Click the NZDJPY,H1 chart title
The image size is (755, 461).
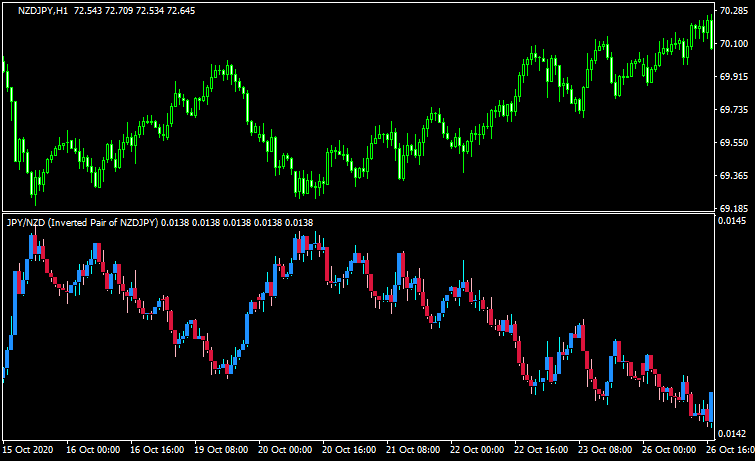click(x=43, y=10)
